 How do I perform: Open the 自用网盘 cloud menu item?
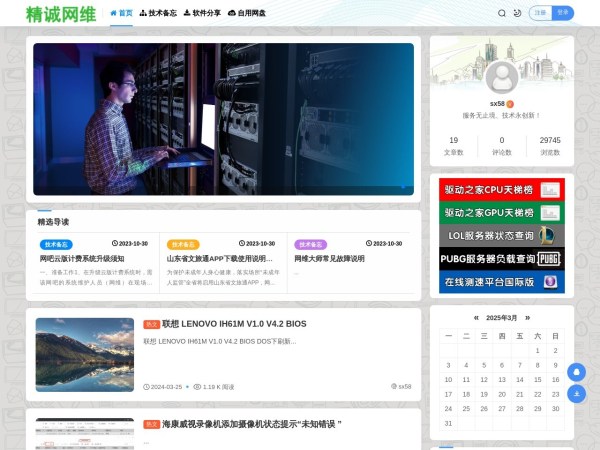point(247,13)
